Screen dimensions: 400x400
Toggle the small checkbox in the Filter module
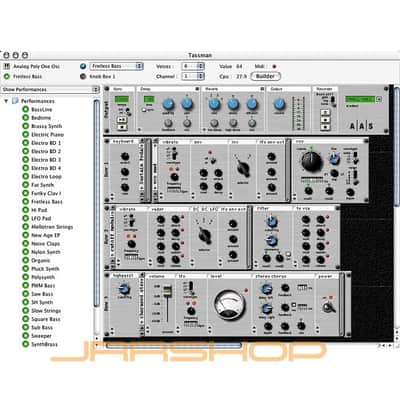(x=288, y=254)
